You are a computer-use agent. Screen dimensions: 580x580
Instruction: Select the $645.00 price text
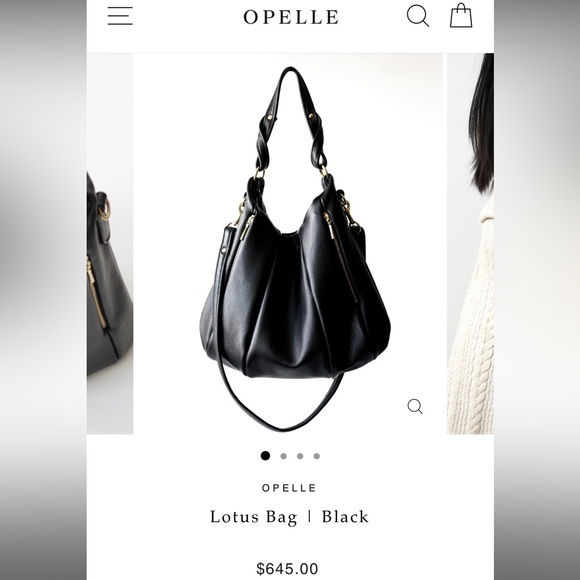click(287, 569)
